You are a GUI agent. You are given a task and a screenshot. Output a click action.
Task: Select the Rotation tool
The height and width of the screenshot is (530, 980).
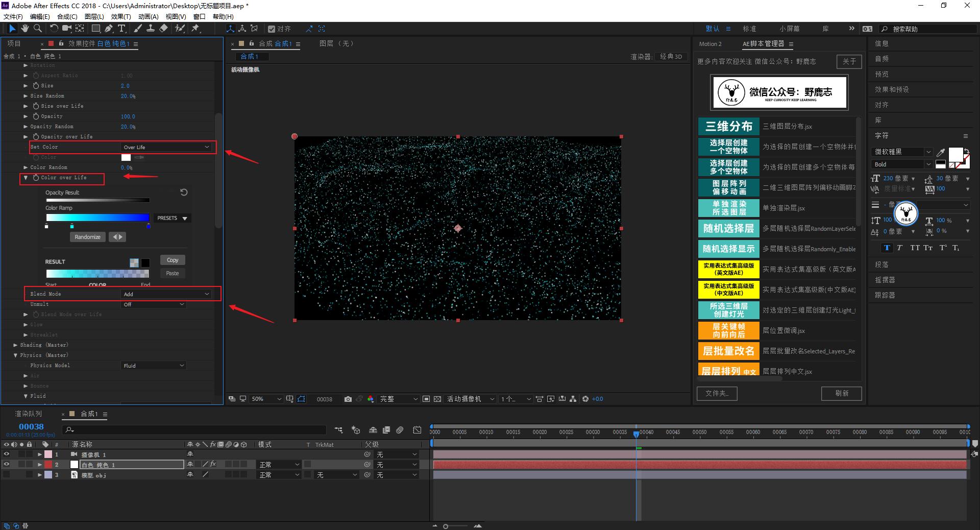point(54,29)
